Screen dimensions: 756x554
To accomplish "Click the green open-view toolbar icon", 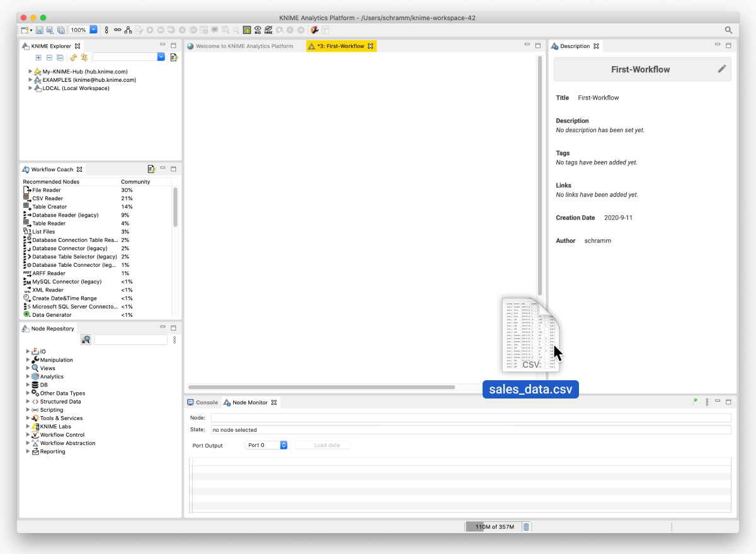I will click(247, 30).
